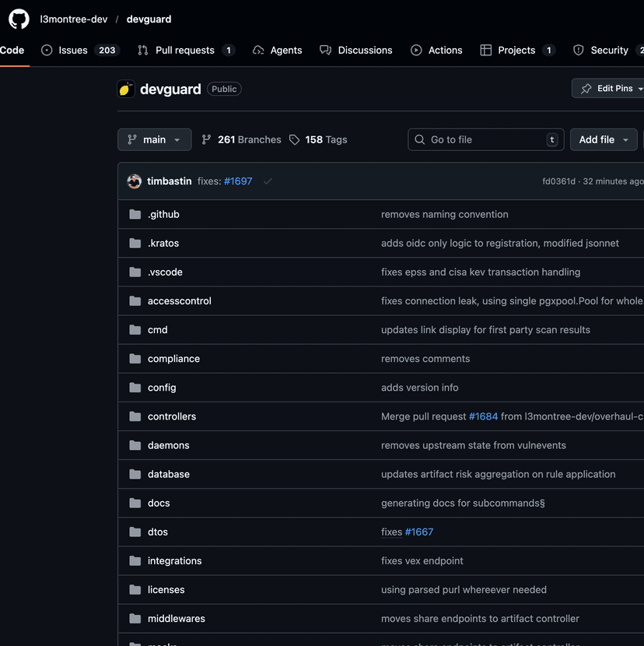Click inside the Go to file search field

(485, 139)
